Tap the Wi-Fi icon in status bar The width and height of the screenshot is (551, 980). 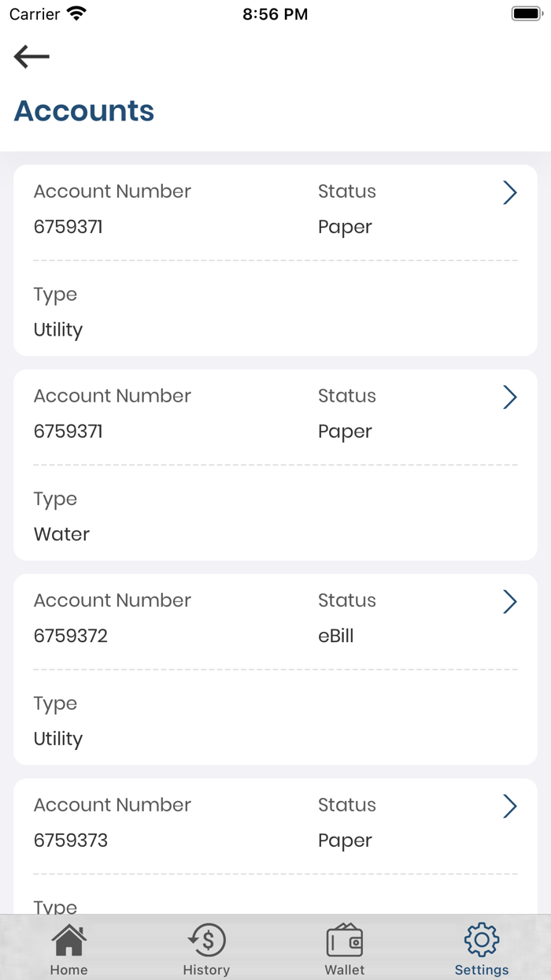coord(74,13)
